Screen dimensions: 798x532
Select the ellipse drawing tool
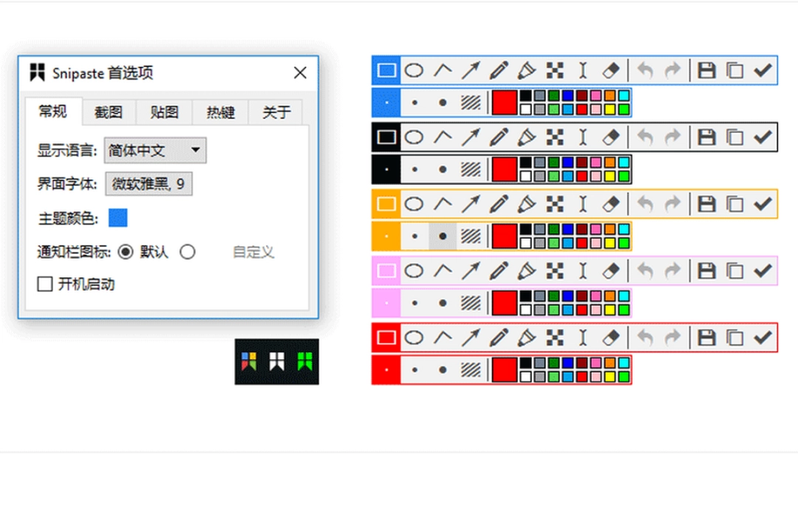click(414, 69)
